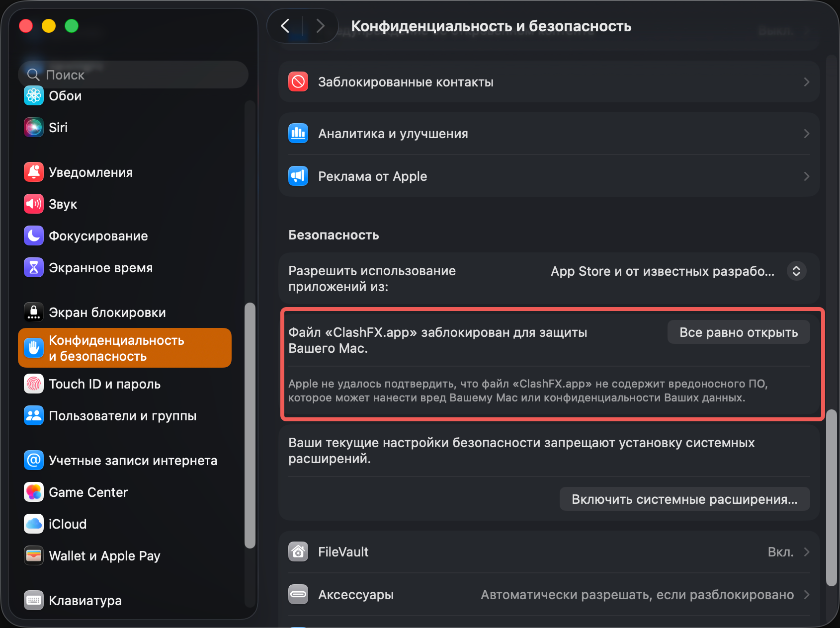Click the FileVault lock icon
This screenshot has height=628, width=840.
coord(298,551)
